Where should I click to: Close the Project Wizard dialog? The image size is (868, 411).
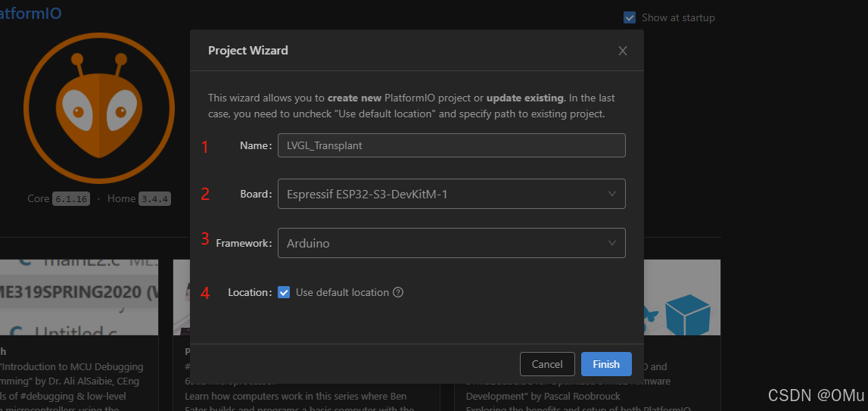tap(623, 51)
